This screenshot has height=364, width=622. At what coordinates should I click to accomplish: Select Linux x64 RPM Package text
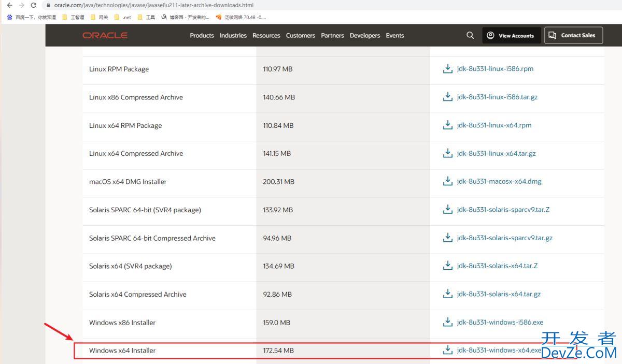[125, 125]
